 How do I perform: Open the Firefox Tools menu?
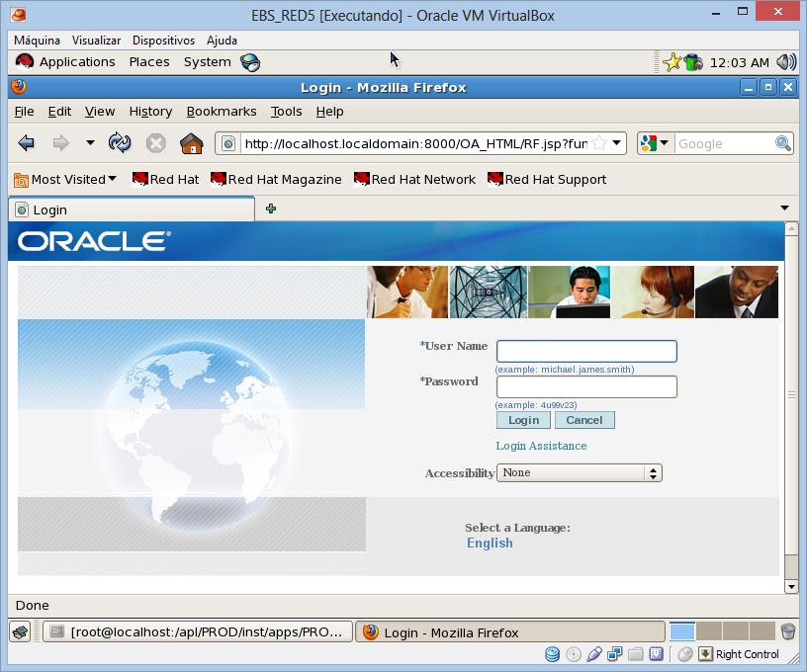coord(286,112)
